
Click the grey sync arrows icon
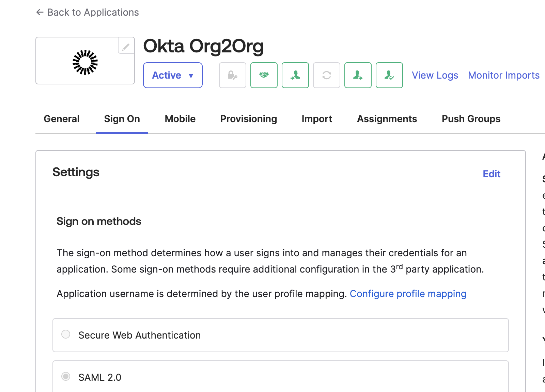coord(327,75)
